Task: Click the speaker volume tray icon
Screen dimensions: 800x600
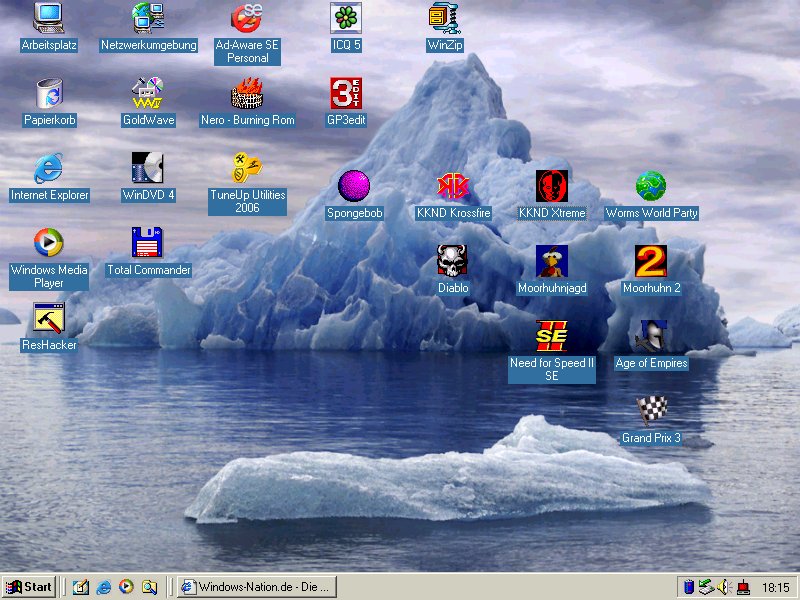Action: [725, 587]
